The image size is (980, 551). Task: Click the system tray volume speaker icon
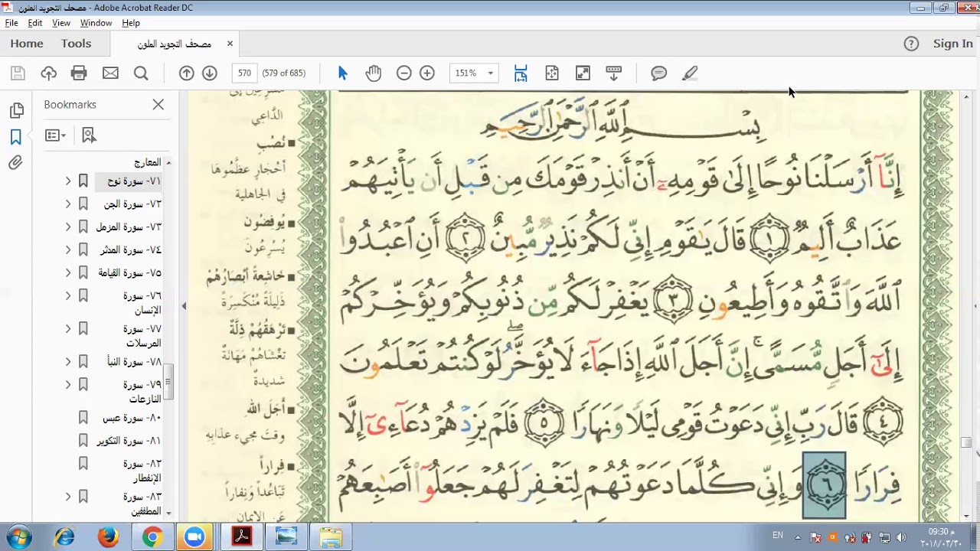pos(900,537)
